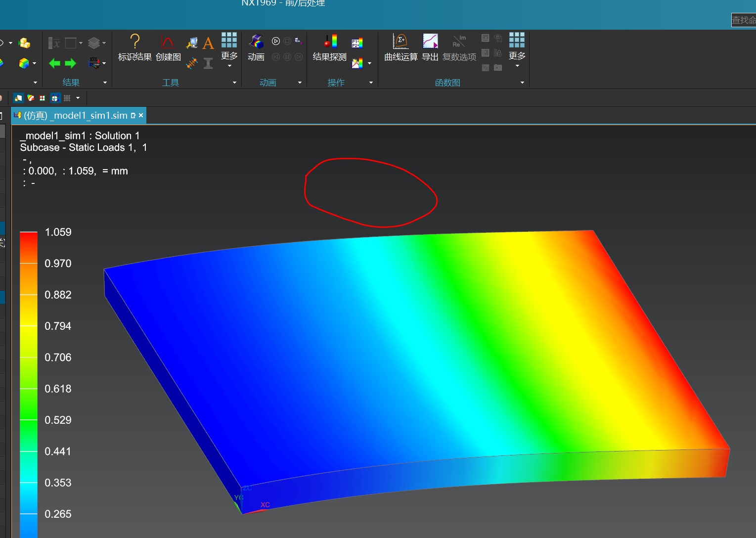Click the 10% deformation scale icon
756x538 pixels.
coord(93,63)
